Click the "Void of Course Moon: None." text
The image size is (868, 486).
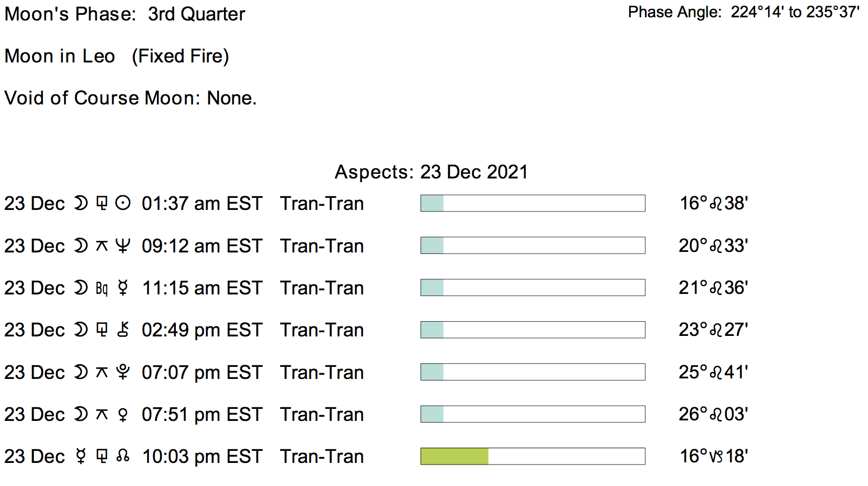130,98
